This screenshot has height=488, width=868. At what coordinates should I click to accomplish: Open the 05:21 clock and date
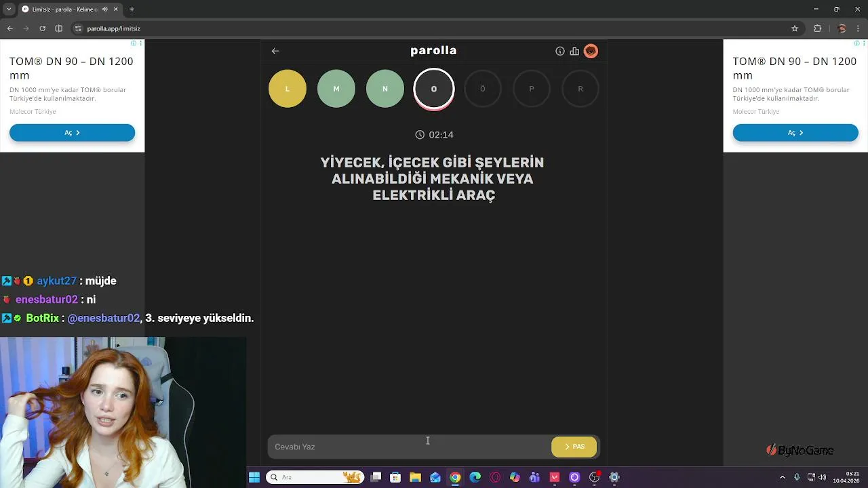(x=846, y=478)
